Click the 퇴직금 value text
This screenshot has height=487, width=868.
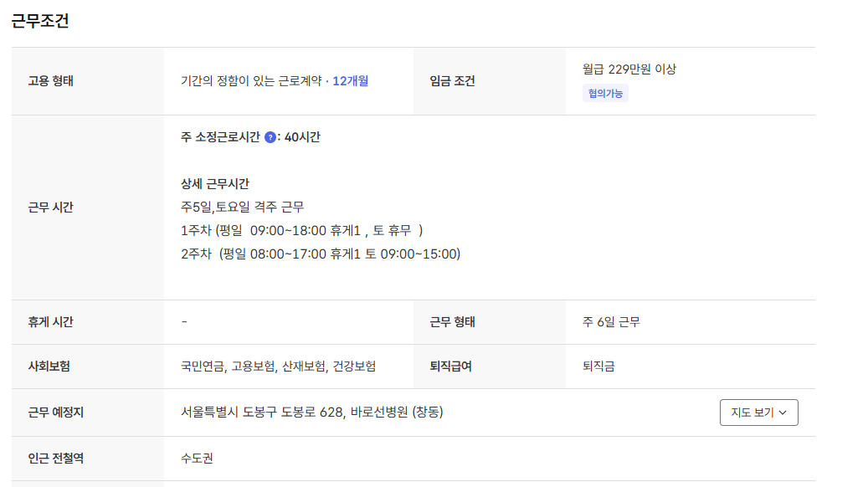[598, 367]
